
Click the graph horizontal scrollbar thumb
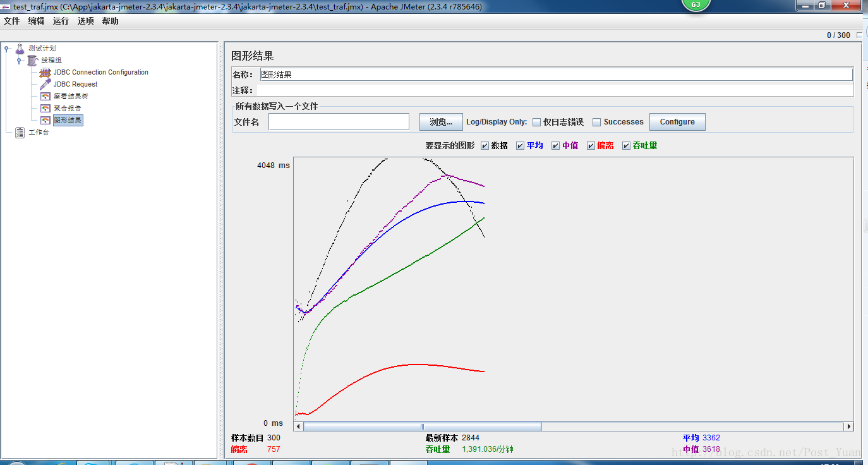coord(423,426)
